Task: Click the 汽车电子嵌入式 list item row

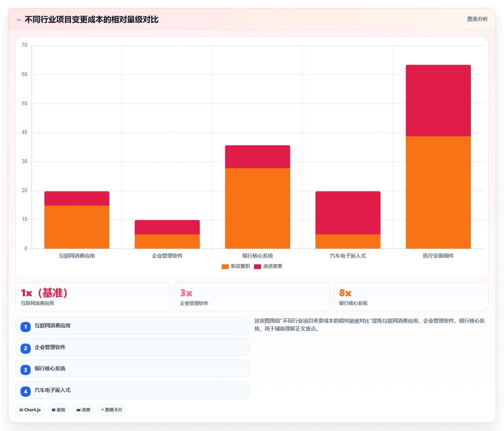Action: pyautogui.click(x=132, y=390)
